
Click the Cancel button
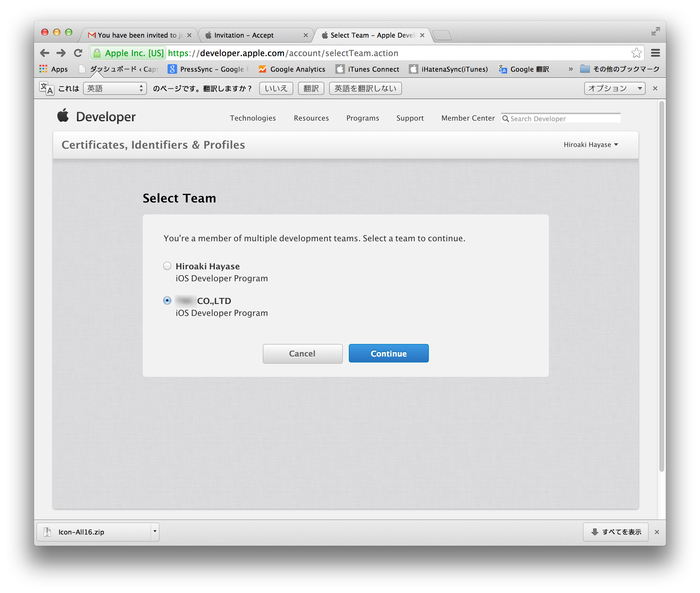click(x=302, y=353)
